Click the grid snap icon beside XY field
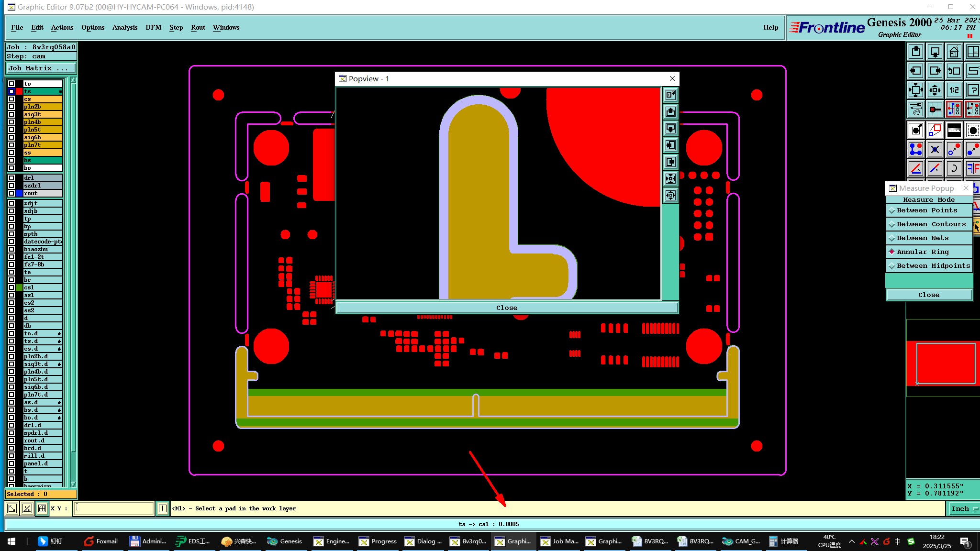Viewport: 980px width, 551px height. [42, 508]
